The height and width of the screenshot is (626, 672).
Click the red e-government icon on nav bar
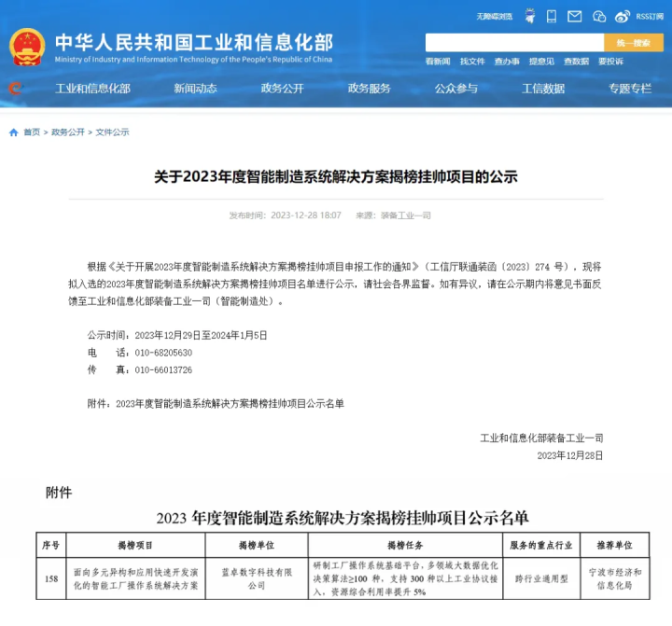pyautogui.click(x=15, y=89)
